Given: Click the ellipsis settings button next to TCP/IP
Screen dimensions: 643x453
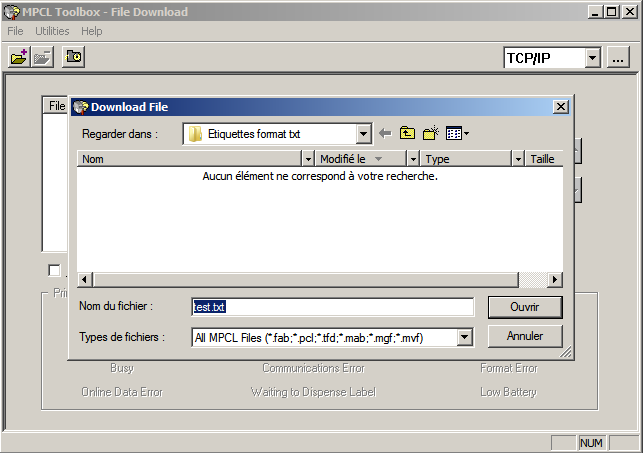Looking at the screenshot, I should click(618, 58).
